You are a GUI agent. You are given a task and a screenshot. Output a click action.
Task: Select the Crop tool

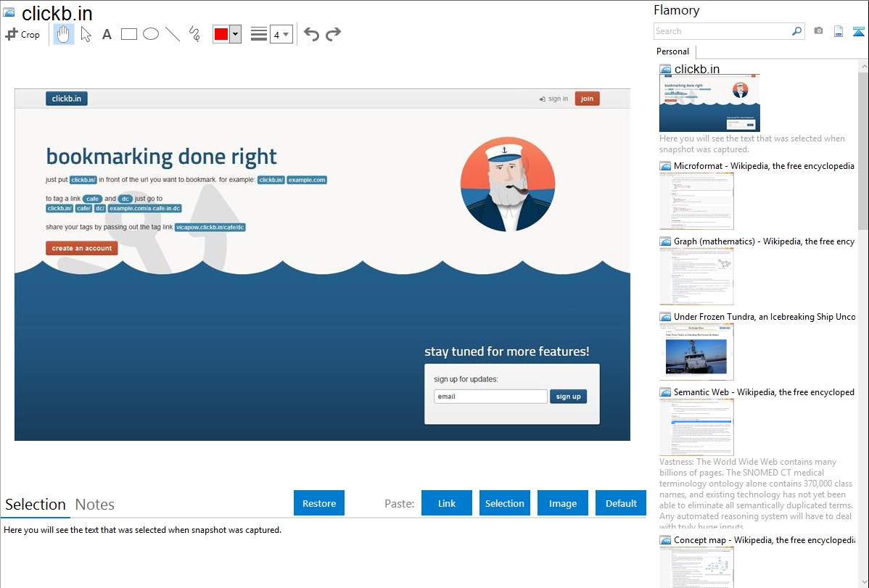pyautogui.click(x=22, y=34)
